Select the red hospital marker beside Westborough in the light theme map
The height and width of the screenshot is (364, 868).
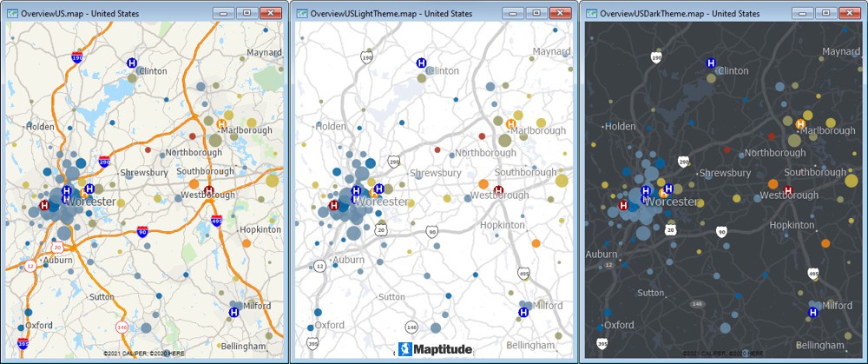tap(498, 190)
